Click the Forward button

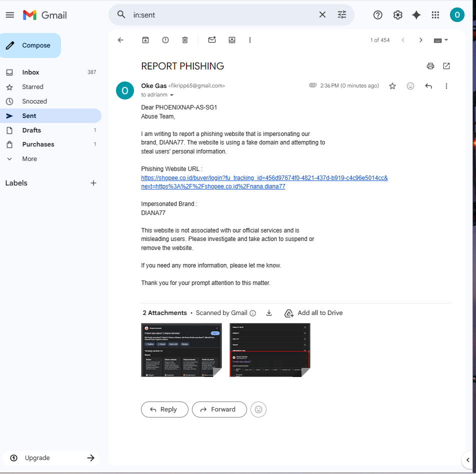[219, 409]
